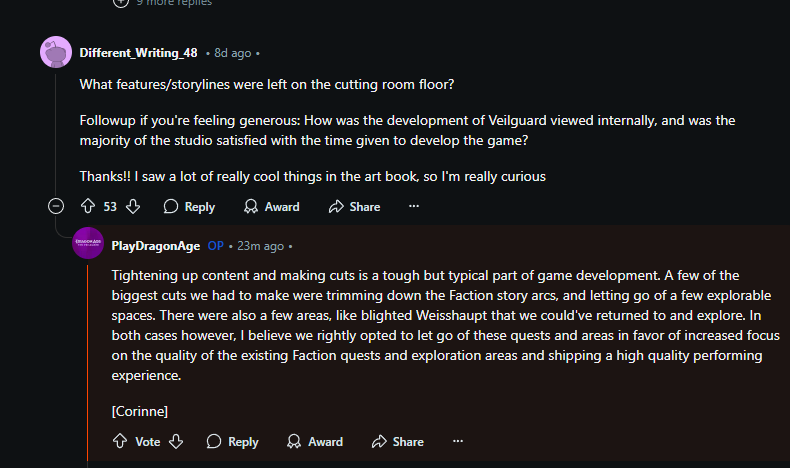Click Different_Writing_48's avatar image
The image size is (790, 468).
pos(56,52)
